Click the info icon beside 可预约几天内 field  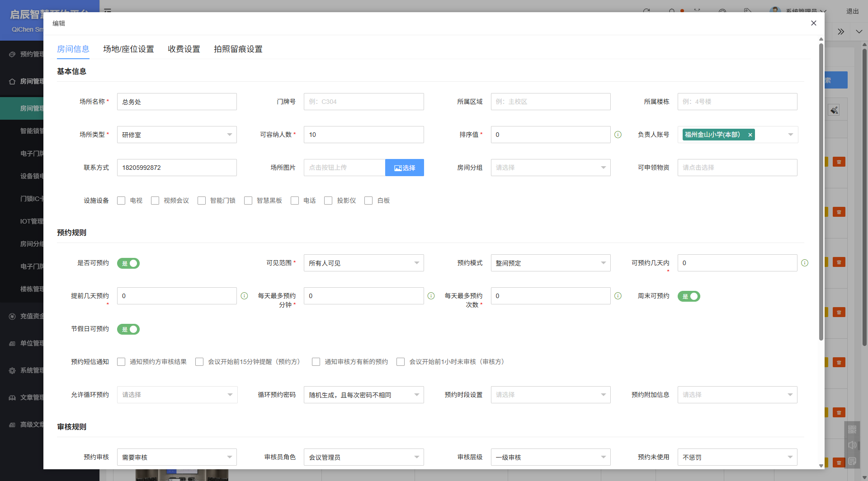pyautogui.click(x=805, y=263)
